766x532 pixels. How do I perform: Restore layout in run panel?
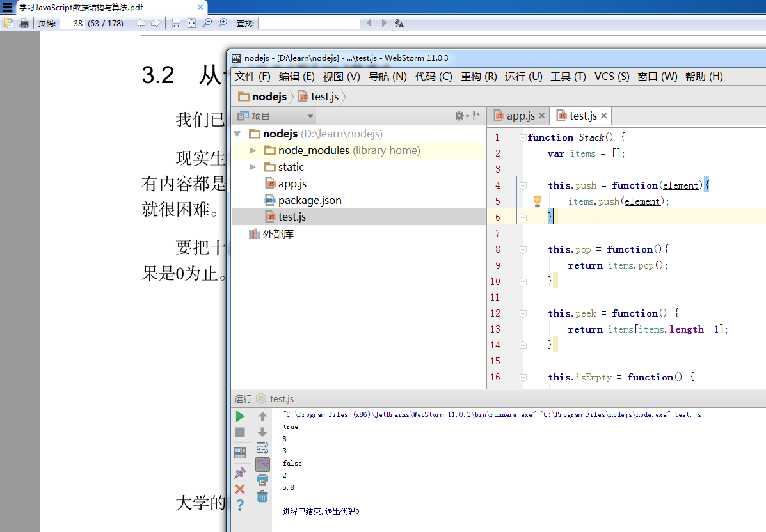pos(240,453)
